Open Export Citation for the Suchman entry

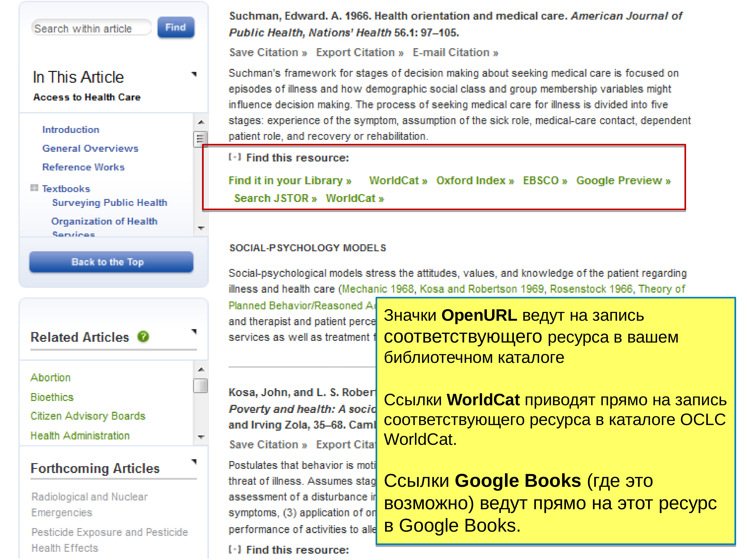(359, 53)
